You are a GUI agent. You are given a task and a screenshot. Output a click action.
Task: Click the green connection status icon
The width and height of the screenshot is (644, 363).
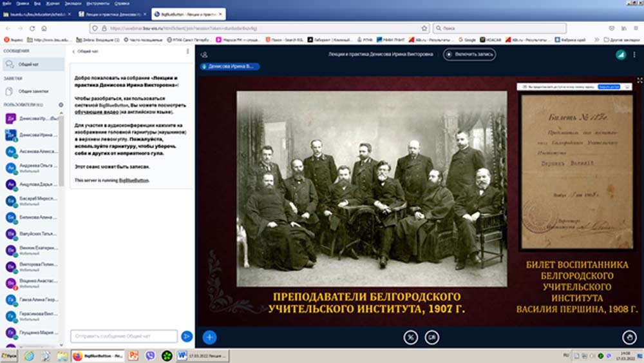tap(620, 55)
